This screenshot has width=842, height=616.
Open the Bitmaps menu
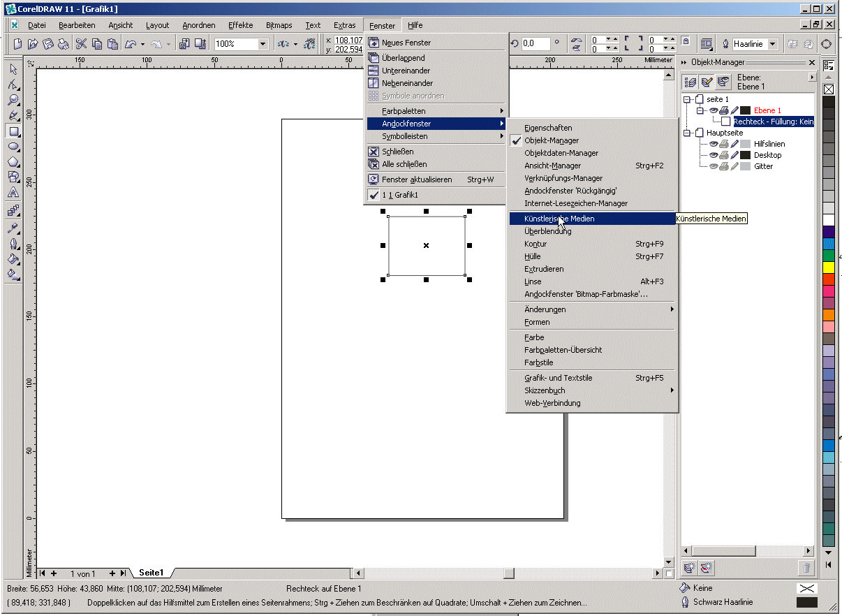279,25
